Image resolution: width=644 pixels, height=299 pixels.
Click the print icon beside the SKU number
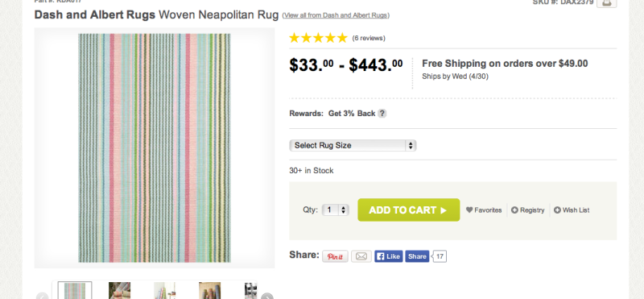coord(606,3)
